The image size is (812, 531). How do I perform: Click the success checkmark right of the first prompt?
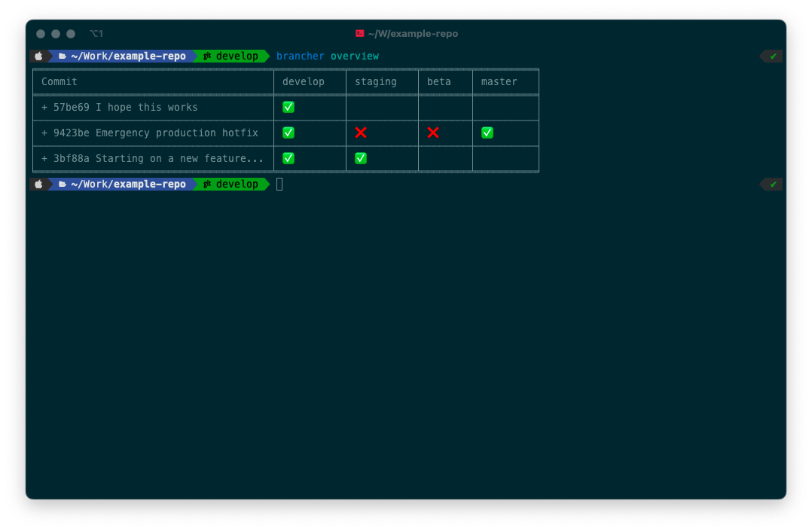coord(773,56)
